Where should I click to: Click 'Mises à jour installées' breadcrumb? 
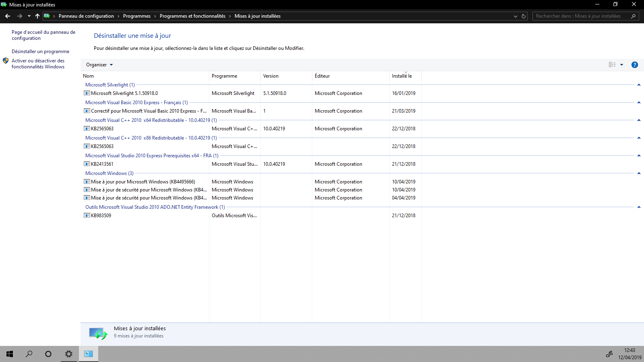coord(258,16)
